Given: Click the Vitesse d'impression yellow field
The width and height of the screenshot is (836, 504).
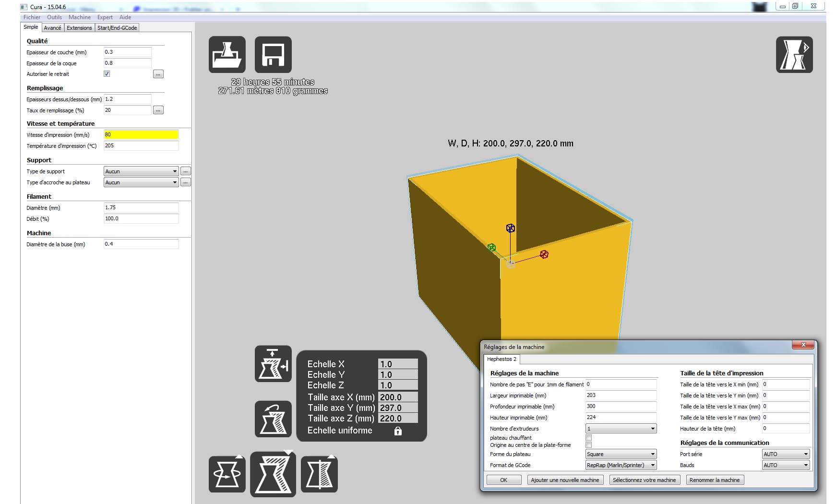Looking at the screenshot, I should (141, 135).
